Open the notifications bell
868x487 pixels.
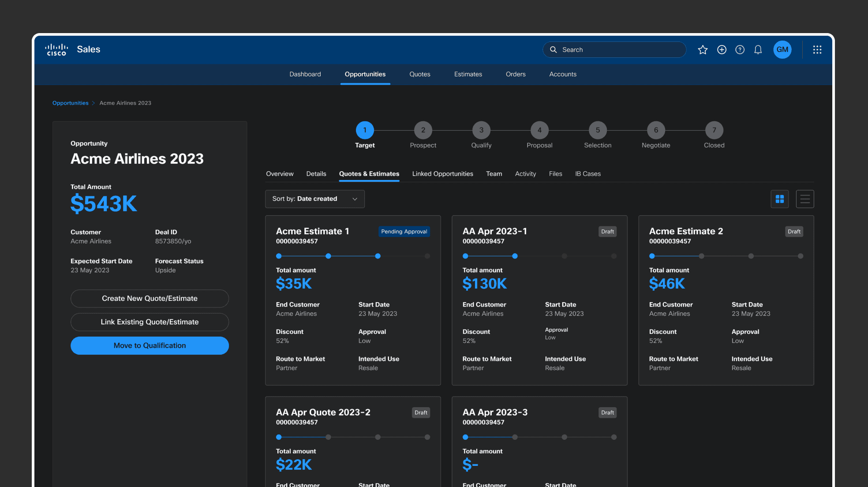point(758,50)
